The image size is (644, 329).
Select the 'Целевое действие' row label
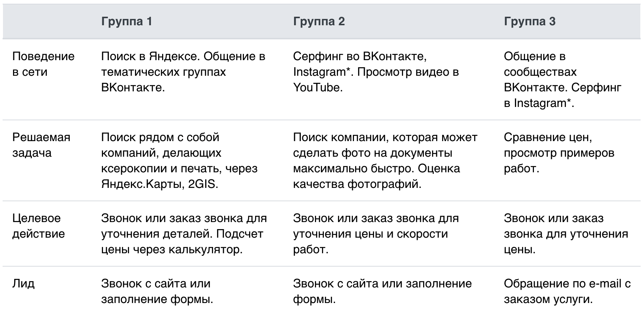tap(38, 226)
